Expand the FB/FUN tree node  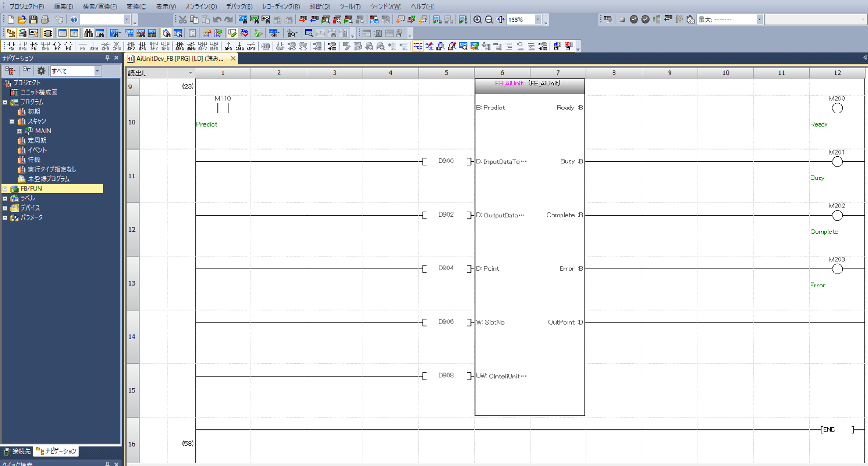[5, 189]
